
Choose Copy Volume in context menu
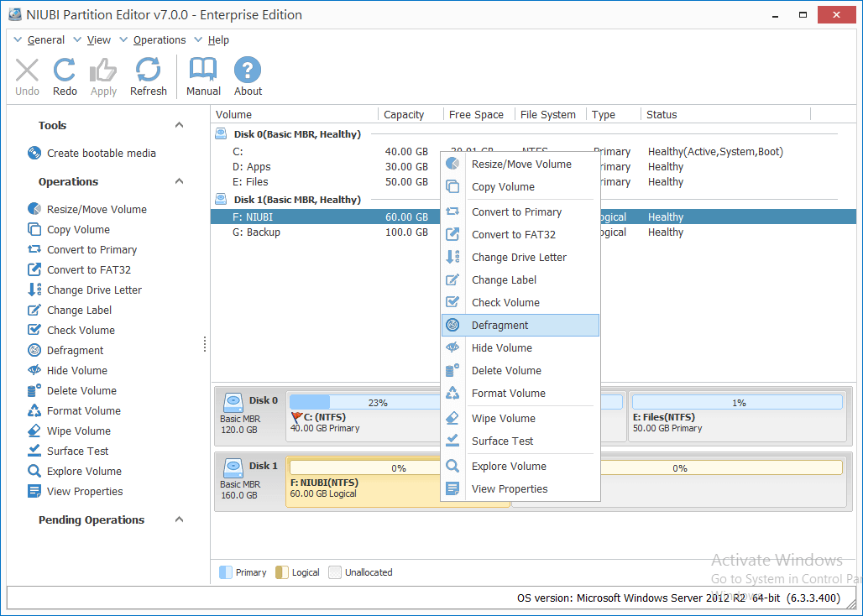pyautogui.click(x=520, y=186)
